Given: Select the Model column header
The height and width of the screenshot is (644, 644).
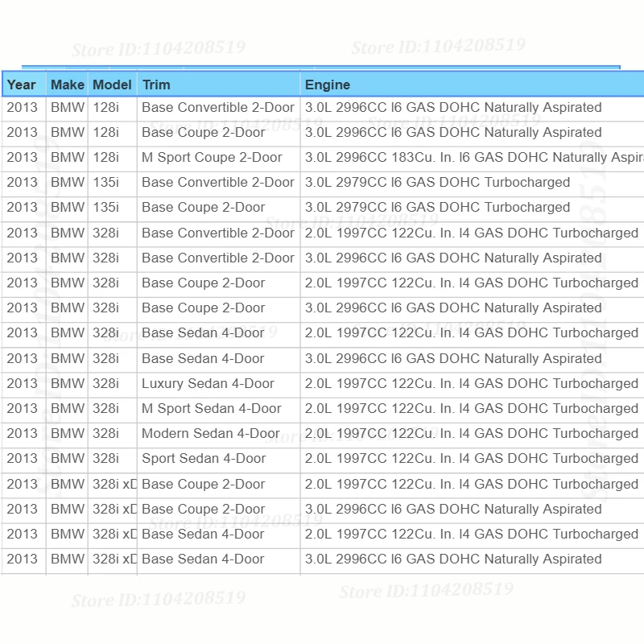Looking at the screenshot, I should click(x=112, y=85).
